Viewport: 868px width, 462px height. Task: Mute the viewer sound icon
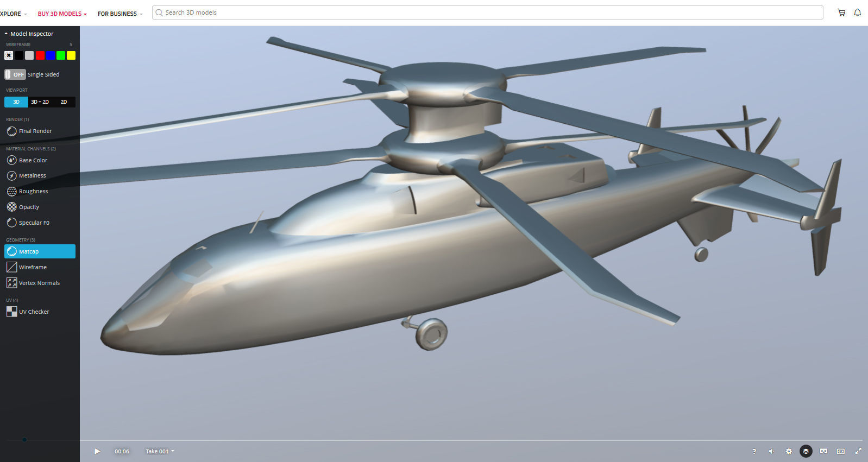click(x=771, y=451)
